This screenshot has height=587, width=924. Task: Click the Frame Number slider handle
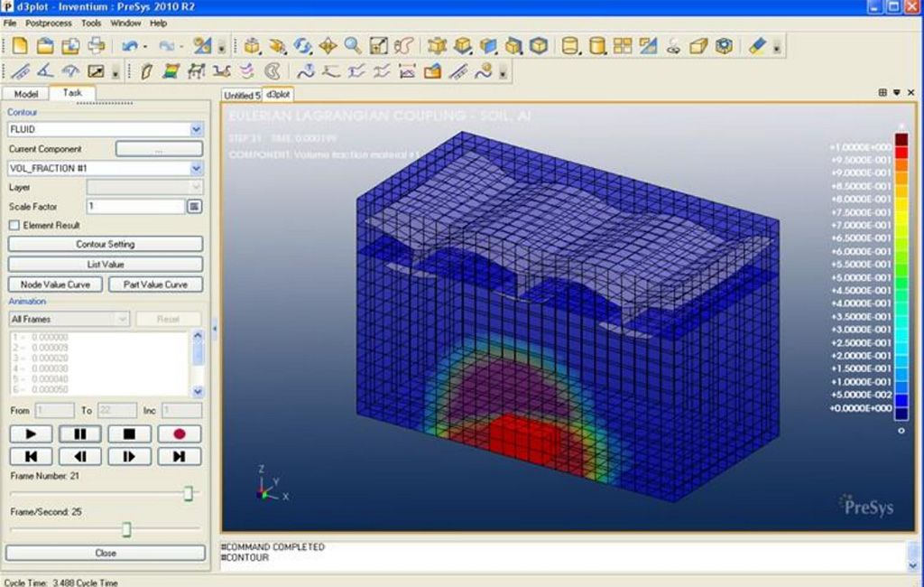(189, 493)
